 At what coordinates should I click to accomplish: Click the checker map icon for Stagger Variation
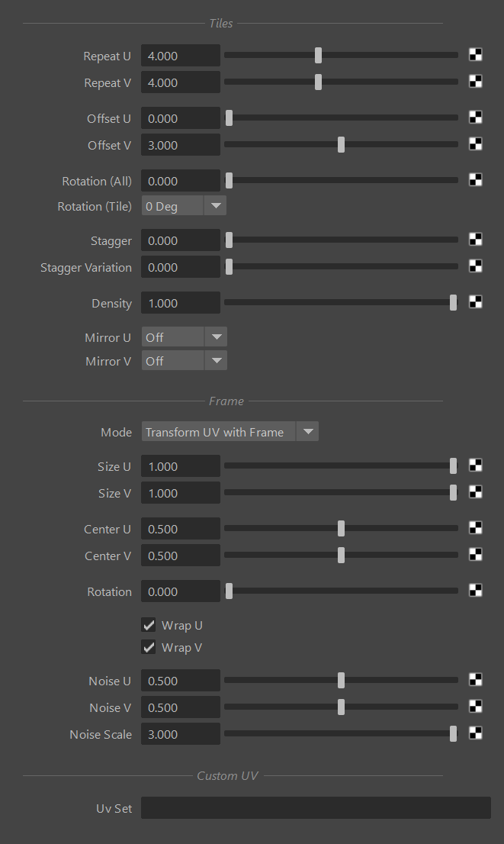[x=475, y=266]
